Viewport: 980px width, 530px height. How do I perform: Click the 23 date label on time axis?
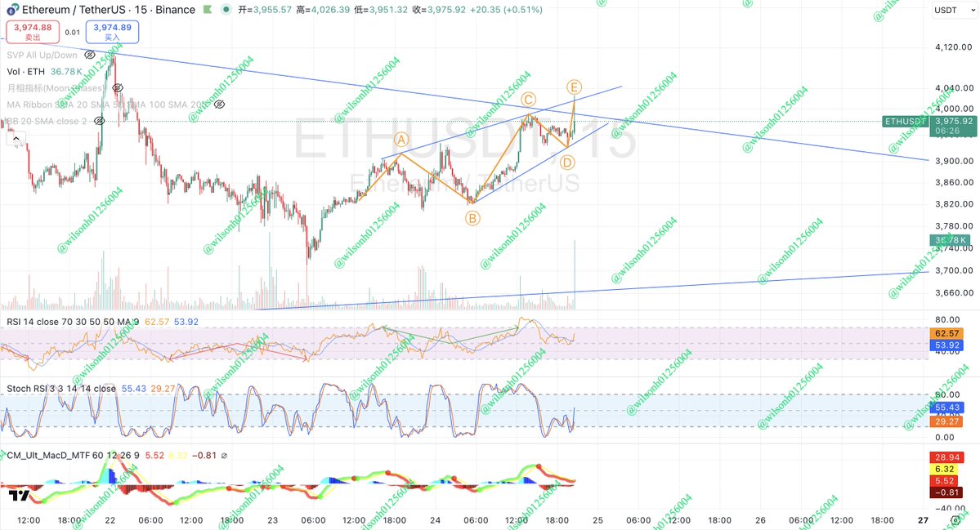tap(272, 520)
